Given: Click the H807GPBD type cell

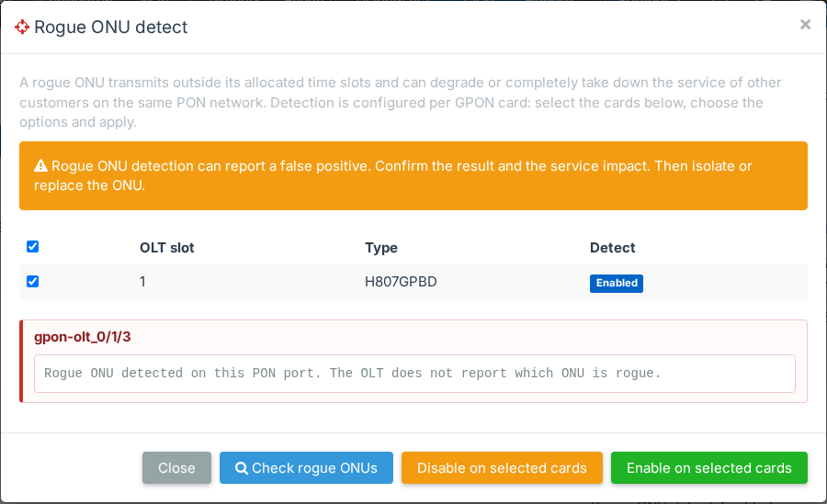Looking at the screenshot, I should pyautogui.click(x=401, y=282).
